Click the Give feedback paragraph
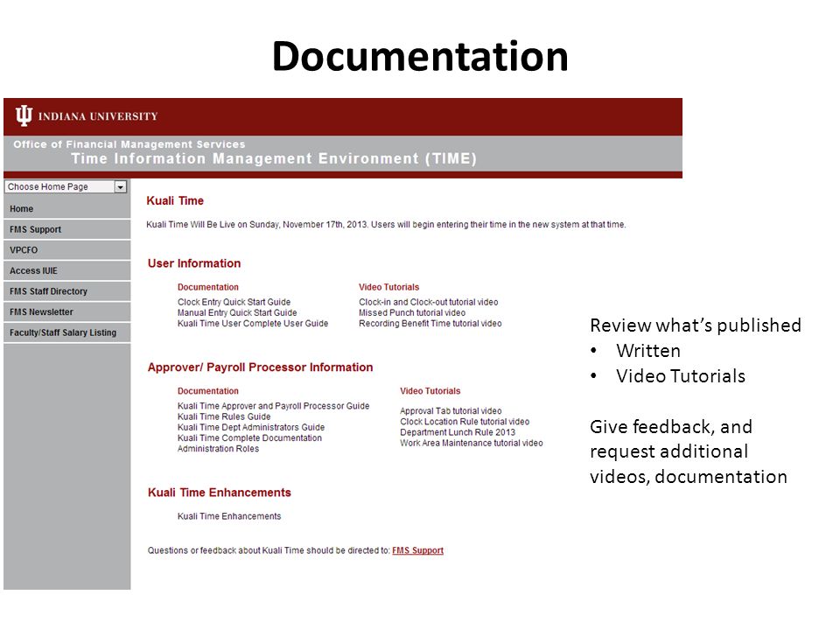The image size is (840, 630). point(689,451)
